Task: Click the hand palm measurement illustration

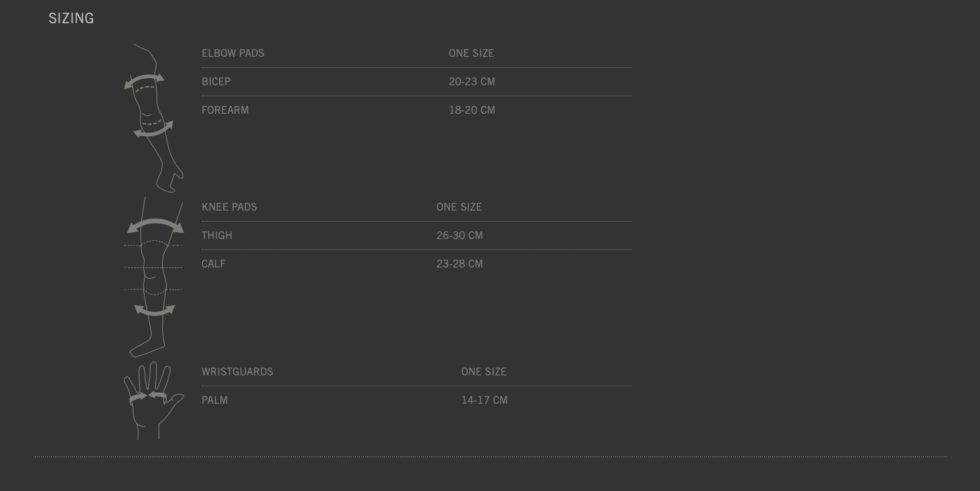Action: pos(154,401)
